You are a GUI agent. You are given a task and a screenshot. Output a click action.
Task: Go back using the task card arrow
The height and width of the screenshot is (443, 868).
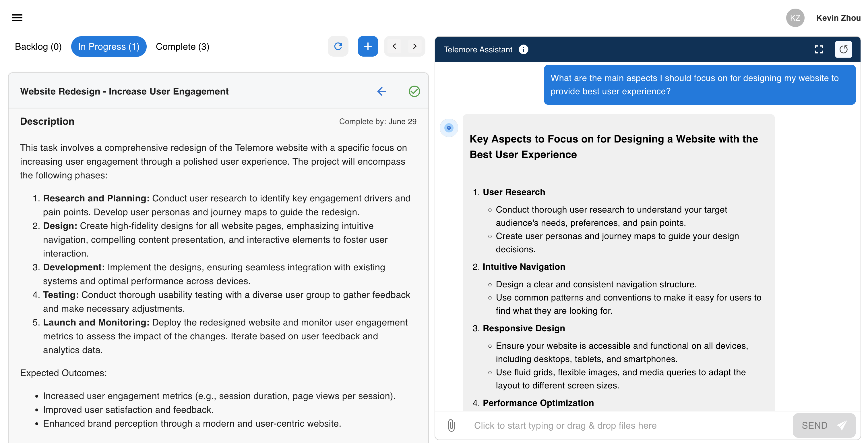381,91
